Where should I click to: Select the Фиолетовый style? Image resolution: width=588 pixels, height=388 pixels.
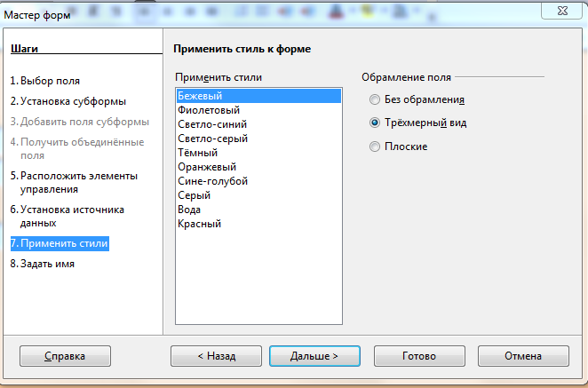coord(258,110)
